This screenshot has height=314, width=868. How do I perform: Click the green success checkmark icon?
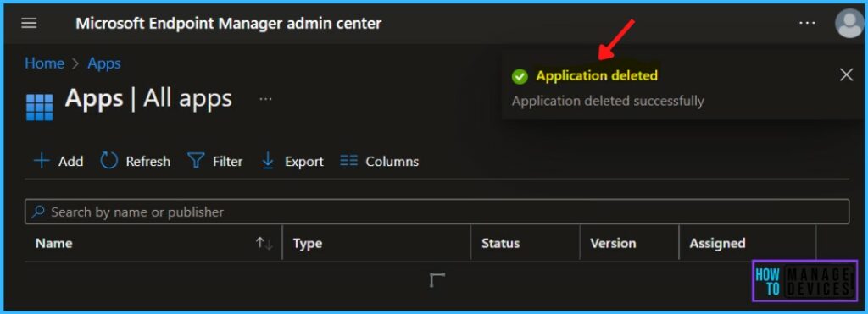pyautogui.click(x=520, y=76)
